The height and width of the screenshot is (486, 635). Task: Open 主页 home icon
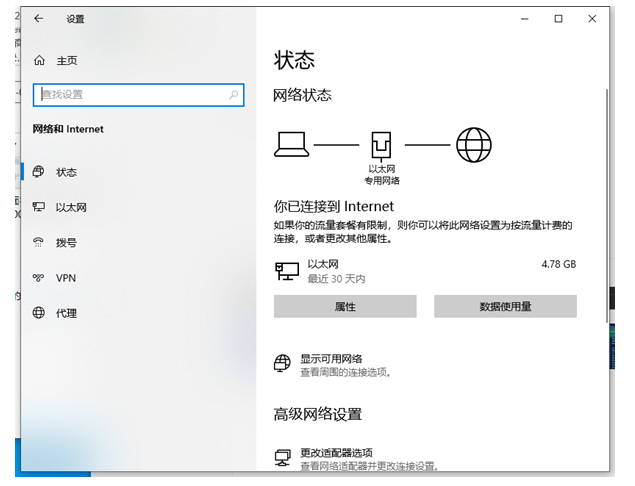coord(39,60)
